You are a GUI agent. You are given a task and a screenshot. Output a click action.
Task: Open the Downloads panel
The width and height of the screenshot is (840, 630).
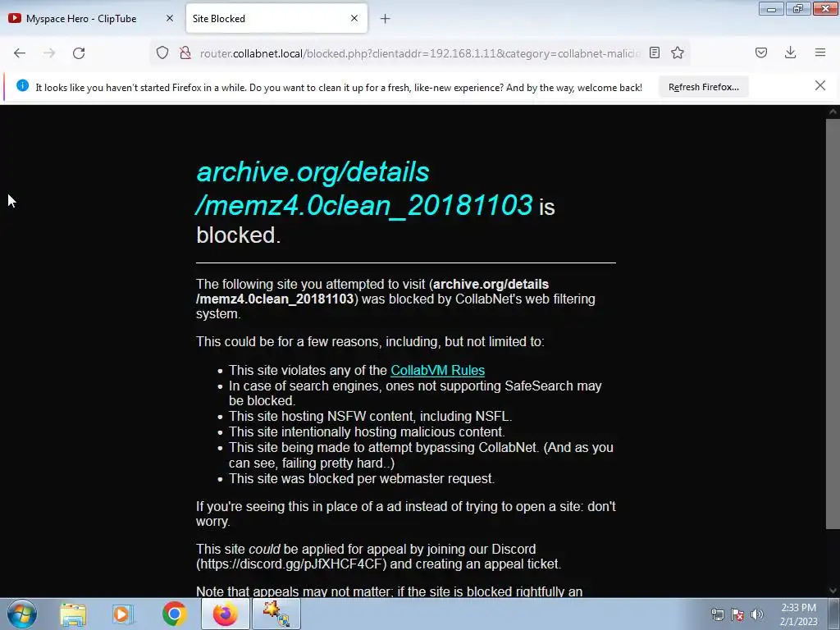tap(790, 52)
